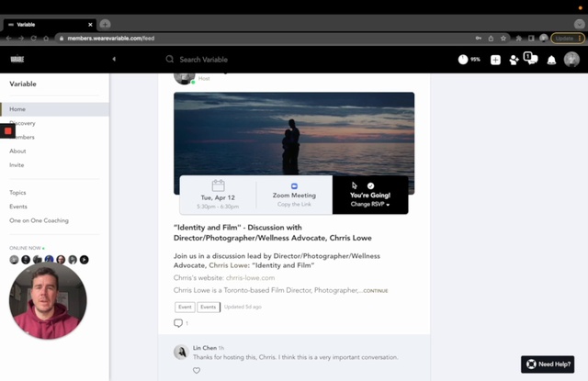This screenshot has height=381, width=588.
Task: Collapse the sidebar with the arrow toggle
Action: pos(114,59)
